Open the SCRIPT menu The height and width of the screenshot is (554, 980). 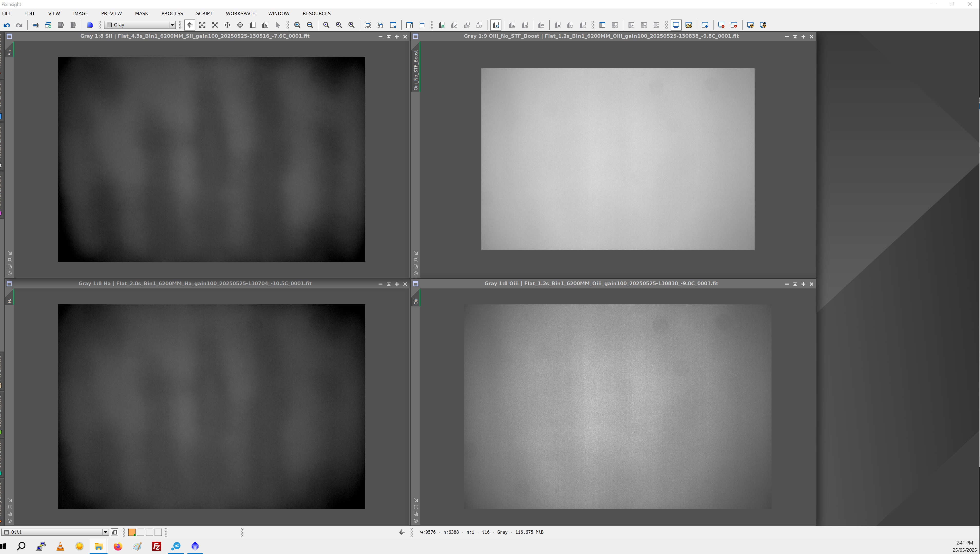click(x=204, y=13)
